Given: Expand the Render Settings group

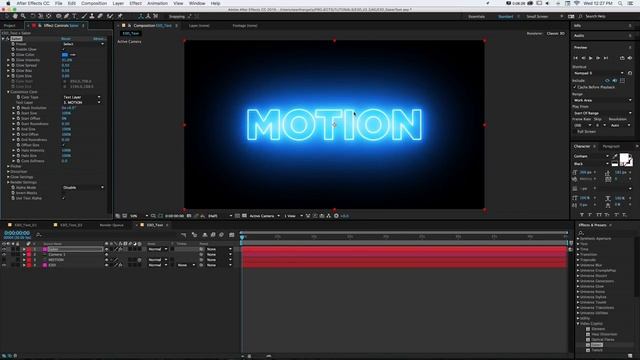Looking at the screenshot, I should click(x=8, y=182).
